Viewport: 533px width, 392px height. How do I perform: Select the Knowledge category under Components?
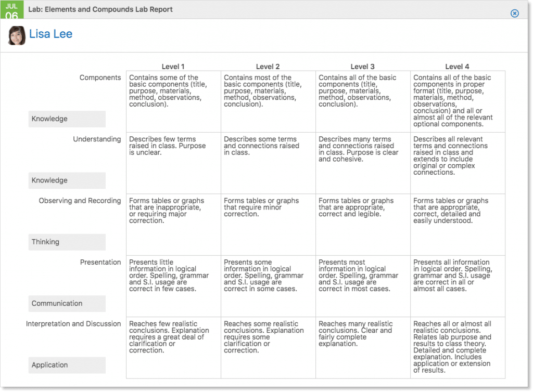click(67, 119)
